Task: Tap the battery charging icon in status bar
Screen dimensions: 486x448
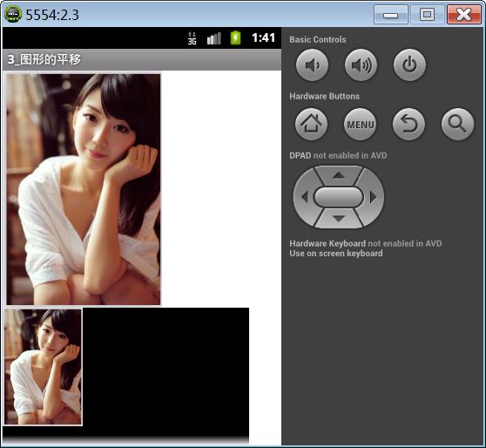Action: [x=235, y=37]
